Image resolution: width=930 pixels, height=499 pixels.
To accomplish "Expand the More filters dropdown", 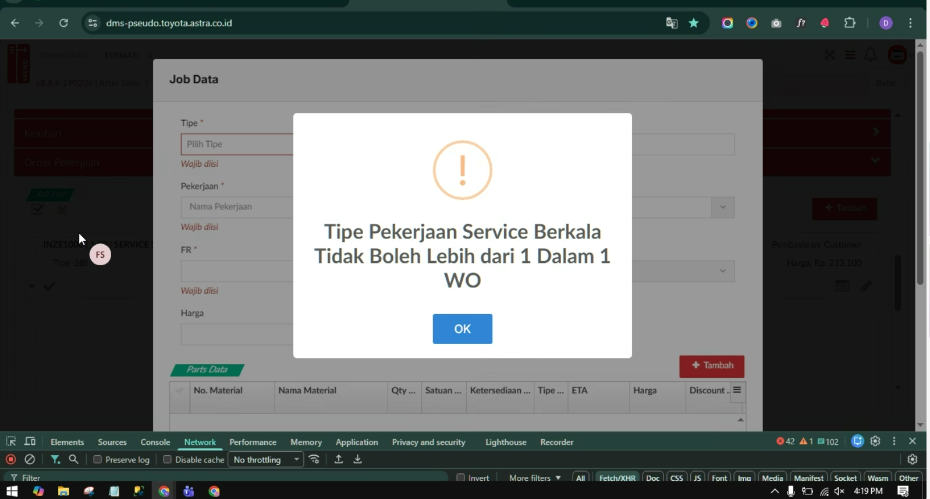I will (x=535, y=478).
